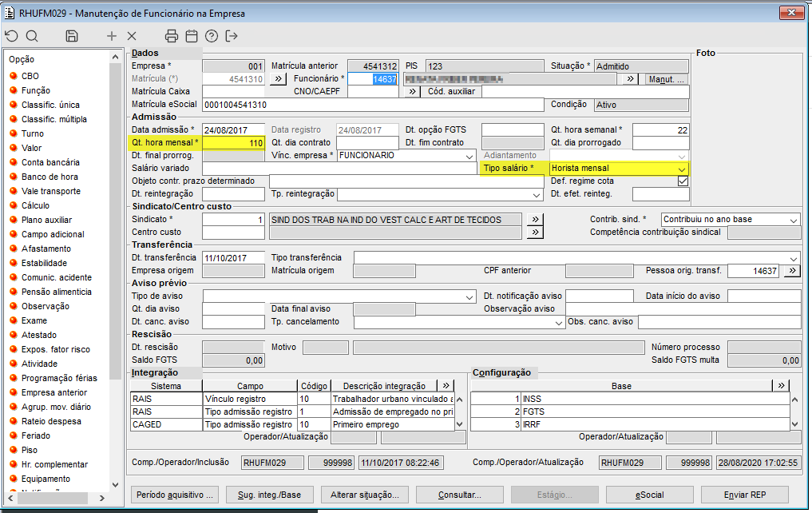Select Função in the Opção list
The width and height of the screenshot is (812, 513).
36,90
